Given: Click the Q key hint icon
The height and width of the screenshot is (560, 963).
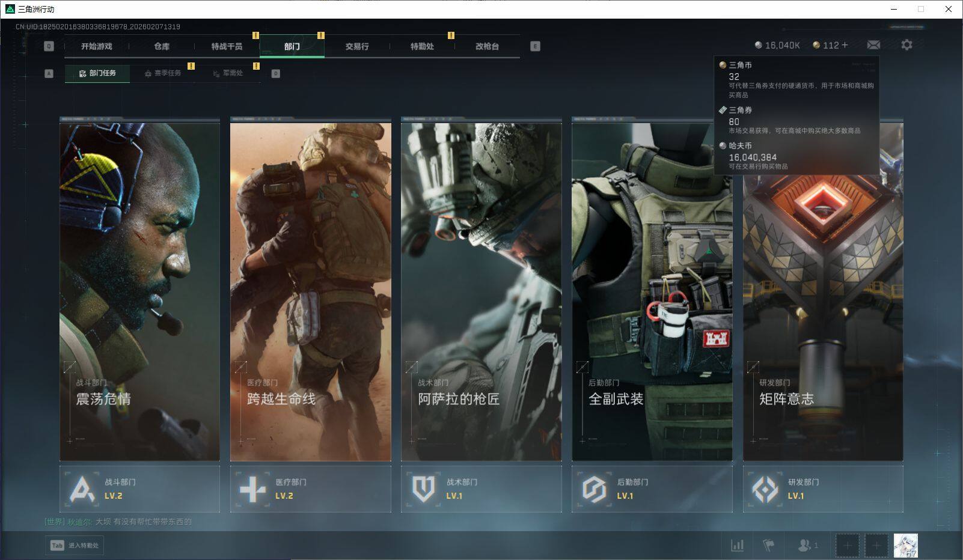Looking at the screenshot, I should pos(49,46).
